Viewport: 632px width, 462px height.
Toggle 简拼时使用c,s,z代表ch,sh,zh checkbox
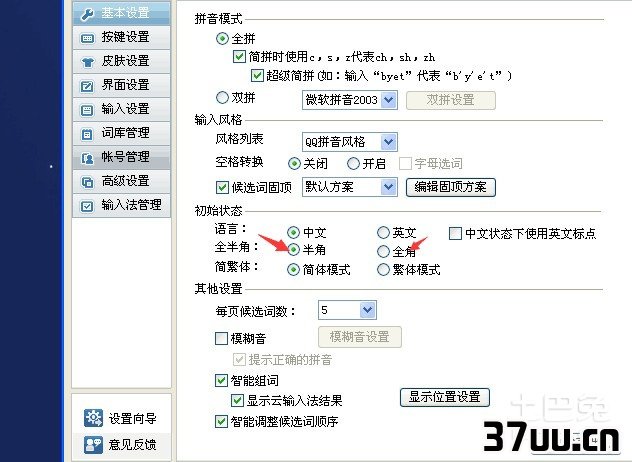click(239, 56)
